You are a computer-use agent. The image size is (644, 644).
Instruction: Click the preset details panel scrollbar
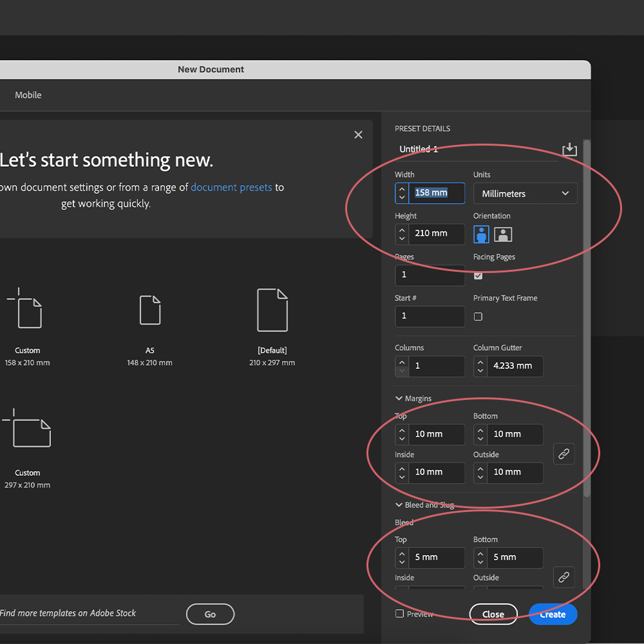pos(587,318)
